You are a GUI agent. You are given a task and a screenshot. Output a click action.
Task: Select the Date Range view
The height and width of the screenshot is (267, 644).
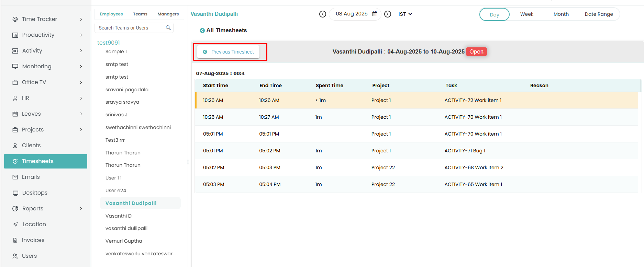[599, 14]
